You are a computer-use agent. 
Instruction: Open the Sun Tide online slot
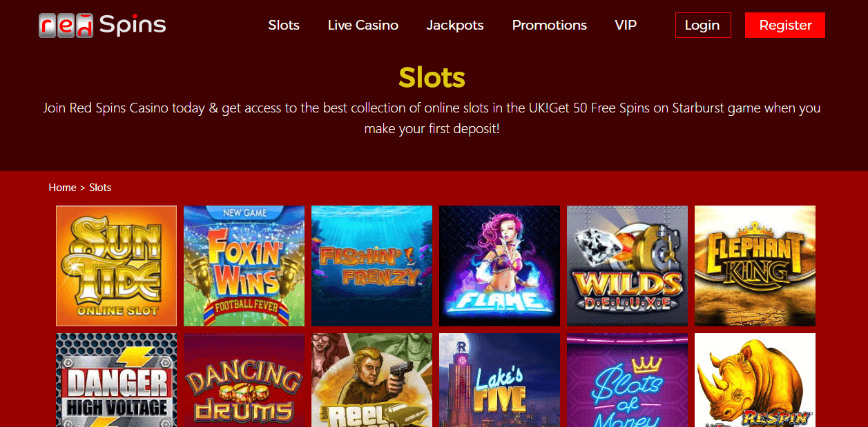[116, 266]
